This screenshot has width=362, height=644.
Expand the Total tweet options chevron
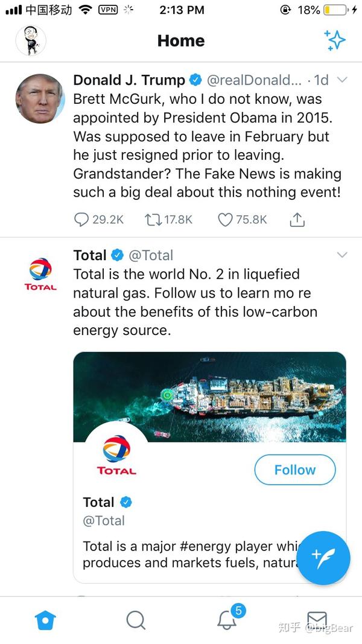[x=342, y=255]
